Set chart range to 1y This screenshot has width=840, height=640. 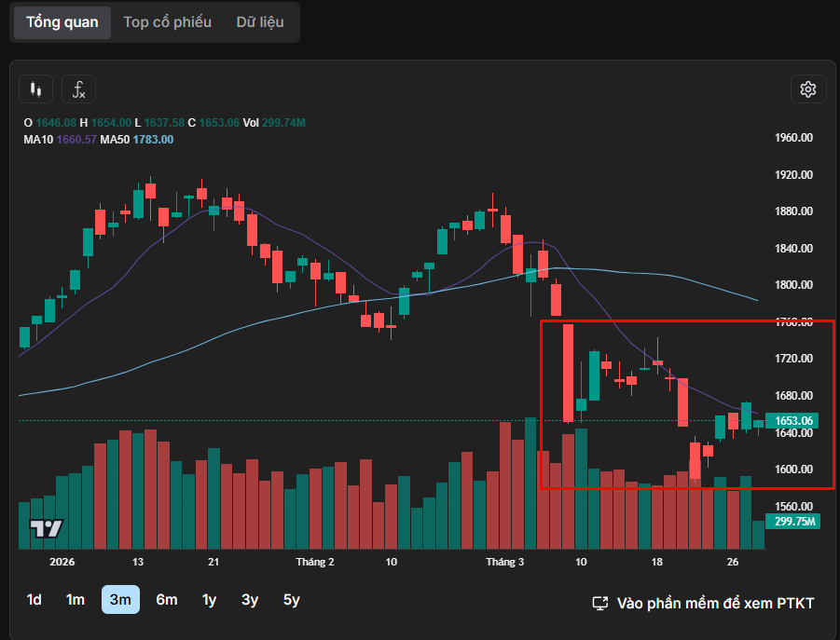[x=210, y=600]
